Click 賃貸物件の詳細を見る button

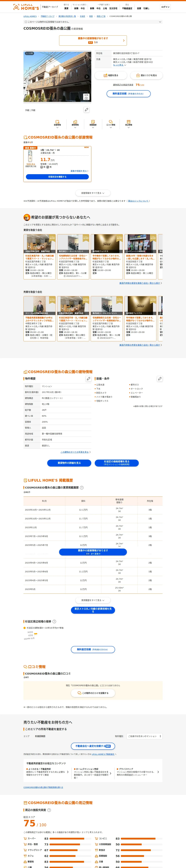(69, 463)
